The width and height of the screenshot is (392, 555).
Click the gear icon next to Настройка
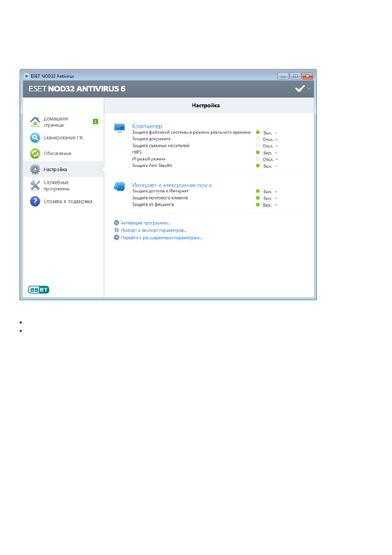(35, 169)
